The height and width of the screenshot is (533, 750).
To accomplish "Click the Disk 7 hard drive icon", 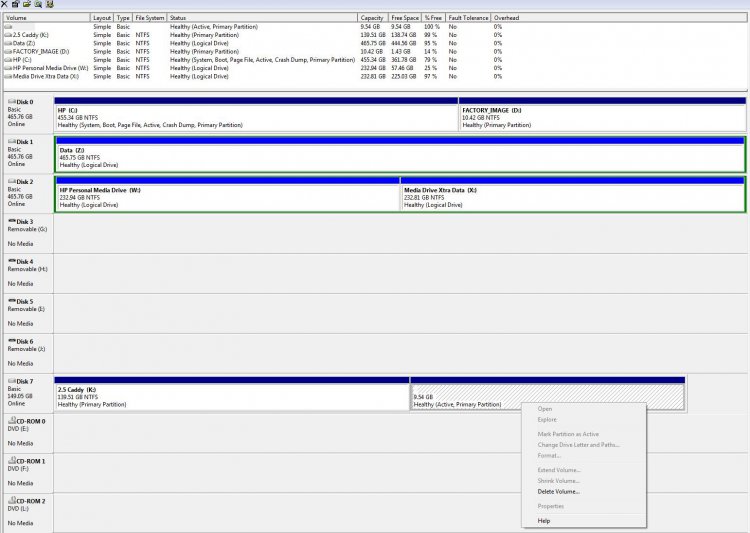I will tap(12, 381).
